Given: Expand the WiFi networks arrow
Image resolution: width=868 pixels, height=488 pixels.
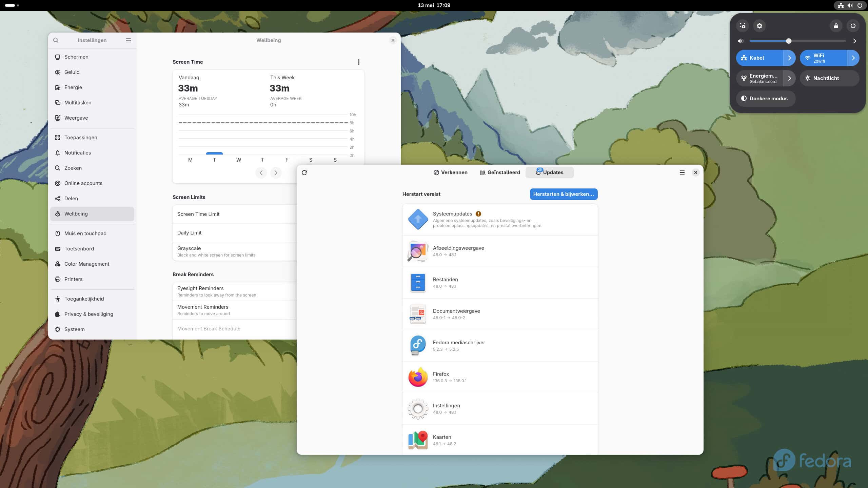Looking at the screenshot, I should 853,58.
